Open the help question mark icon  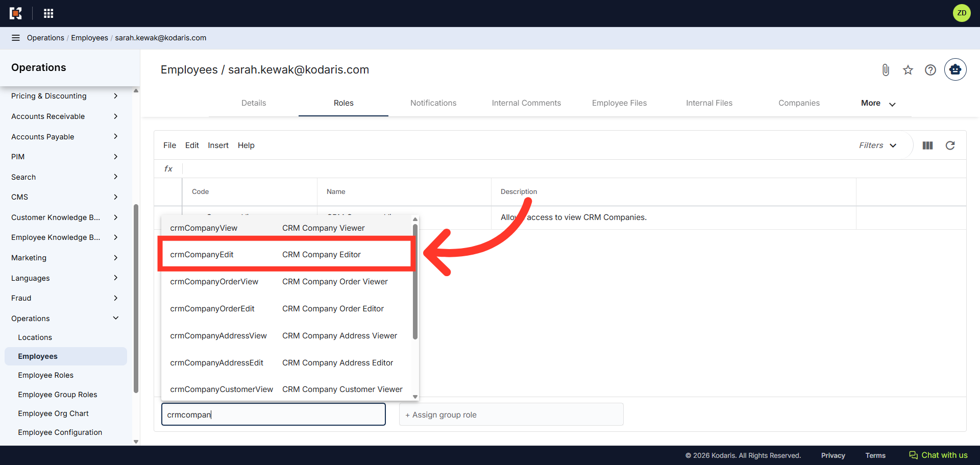pyautogui.click(x=930, y=70)
